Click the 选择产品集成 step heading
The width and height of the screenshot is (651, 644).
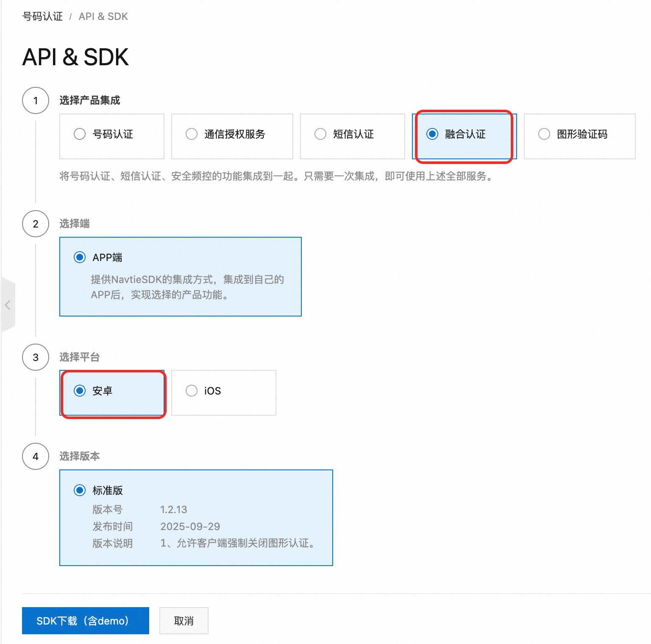click(90, 100)
